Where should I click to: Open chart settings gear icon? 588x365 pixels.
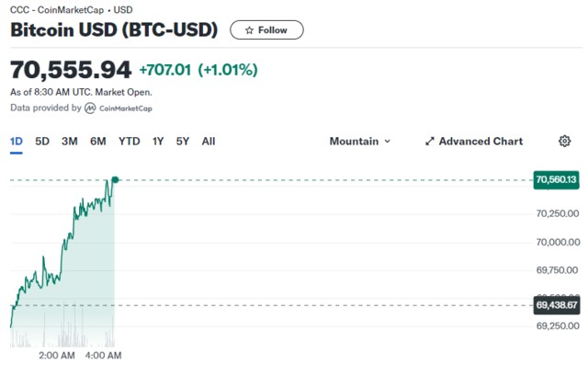pos(564,141)
